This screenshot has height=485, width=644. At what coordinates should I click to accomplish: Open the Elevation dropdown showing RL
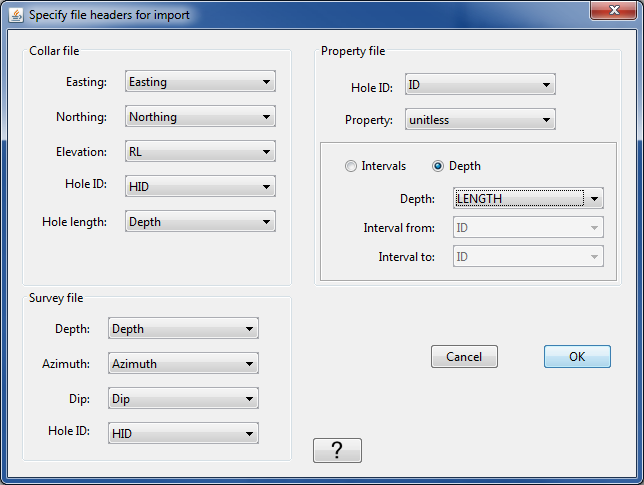pos(200,151)
